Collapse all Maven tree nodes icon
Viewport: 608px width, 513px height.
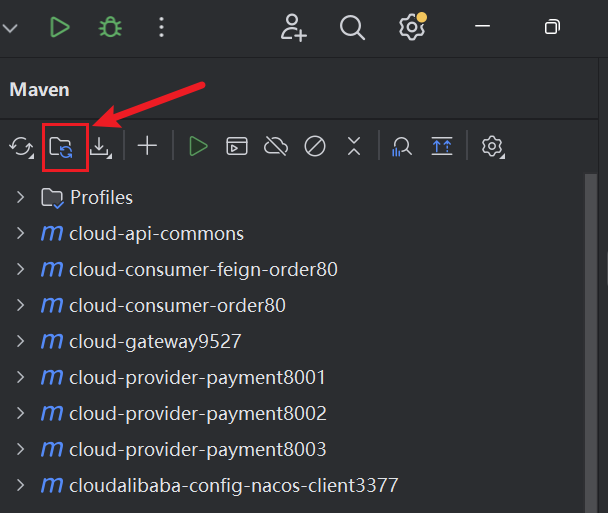coord(354,146)
